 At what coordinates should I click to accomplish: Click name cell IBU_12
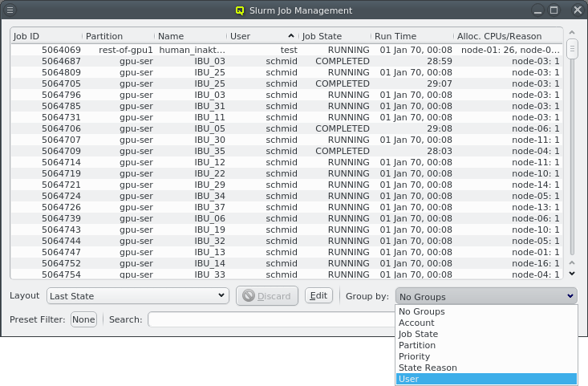[x=209, y=162]
